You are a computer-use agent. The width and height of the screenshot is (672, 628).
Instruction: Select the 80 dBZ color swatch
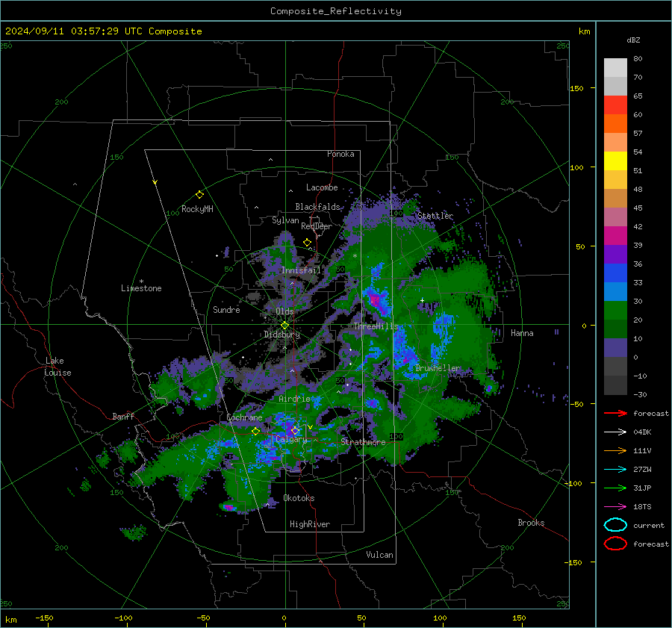[x=615, y=67]
